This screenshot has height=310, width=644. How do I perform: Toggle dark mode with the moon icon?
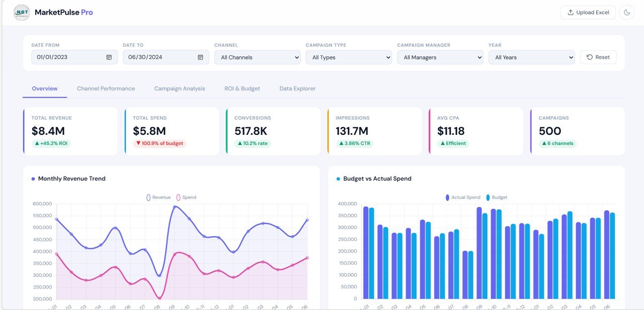click(x=627, y=12)
